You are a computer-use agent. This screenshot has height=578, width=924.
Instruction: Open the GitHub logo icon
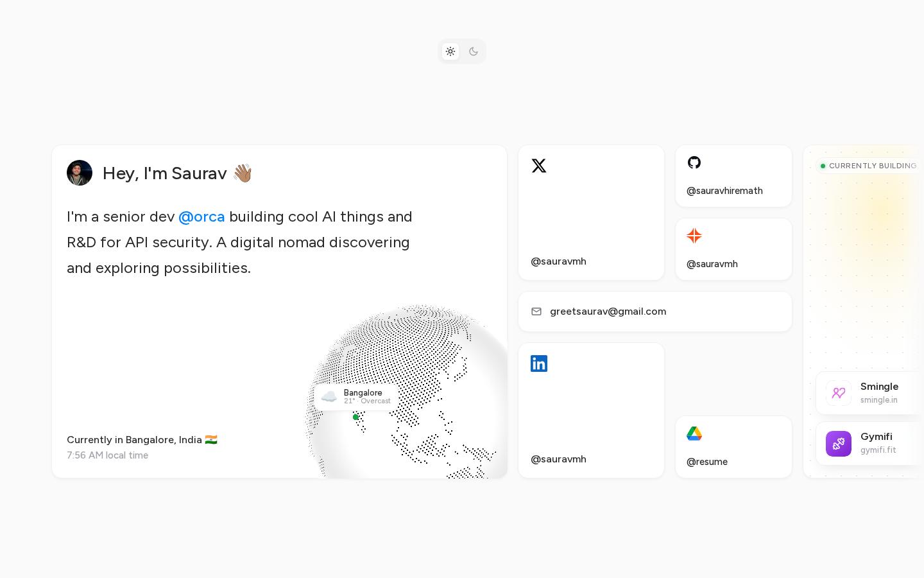(694, 162)
